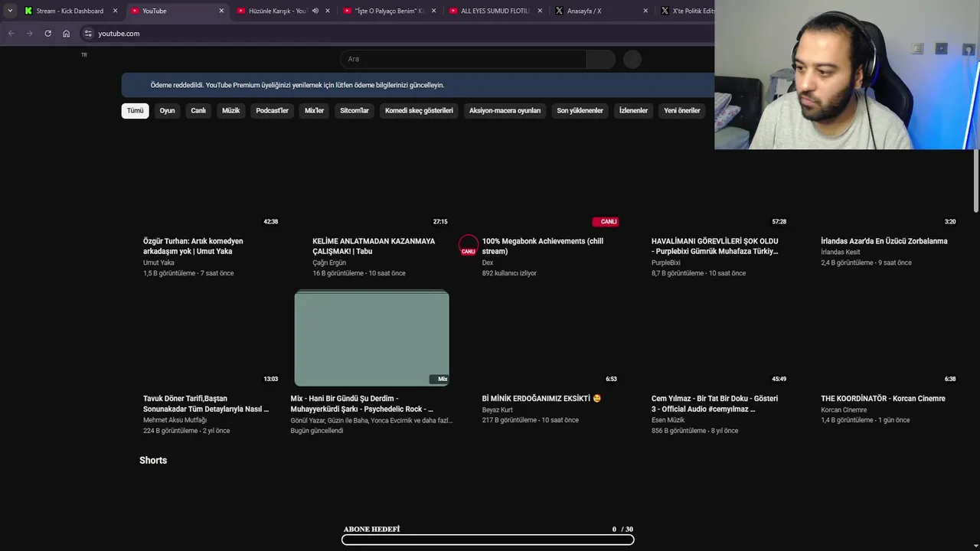Select the Podcast'ler filter chip

pyautogui.click(x=272, y=111)
